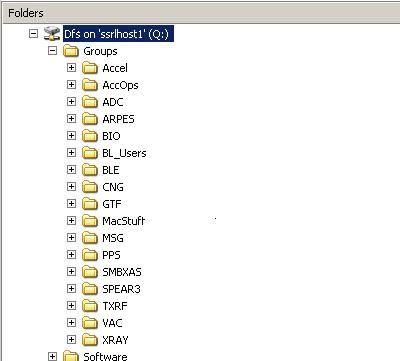Screen dimensions: 400x361
Task: Select the "BIO" folder label
Action: [111, 136]
